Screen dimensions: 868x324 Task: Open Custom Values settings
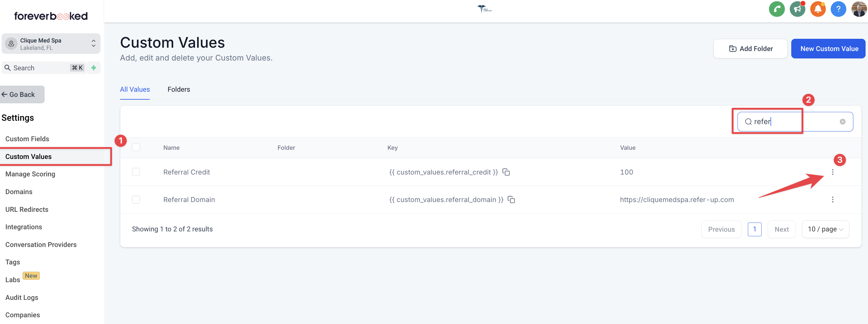[x=29, y=156]
